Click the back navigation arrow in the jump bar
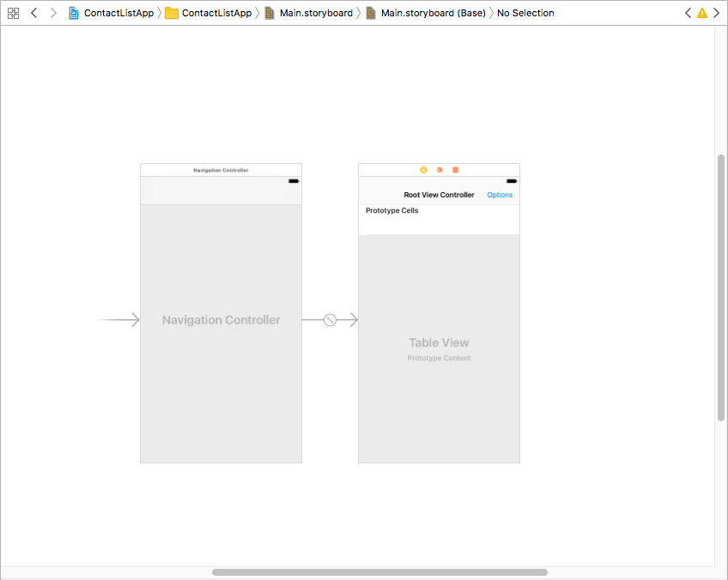This screenshot has width=728, height=580. click(33, 13)
